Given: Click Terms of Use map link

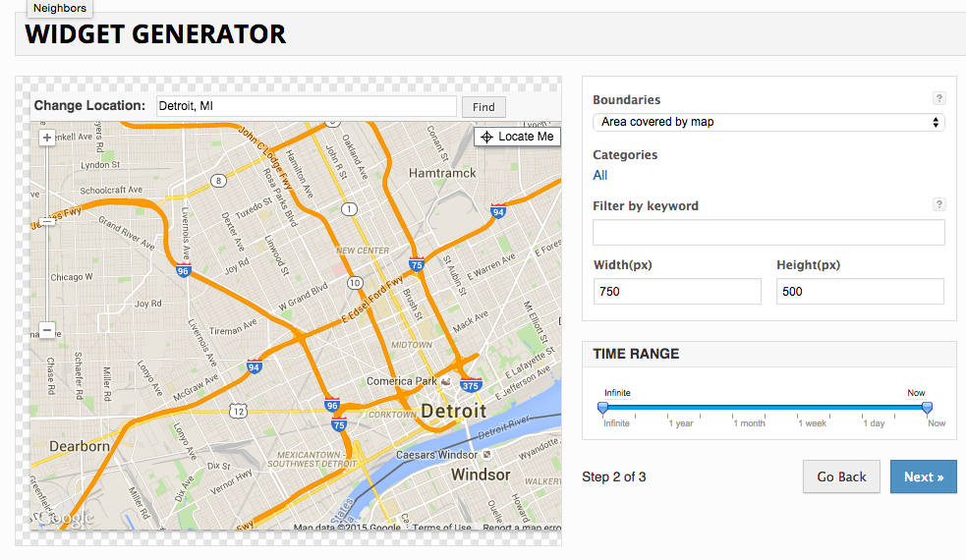Looking at the screenshot, I should 441,528.
